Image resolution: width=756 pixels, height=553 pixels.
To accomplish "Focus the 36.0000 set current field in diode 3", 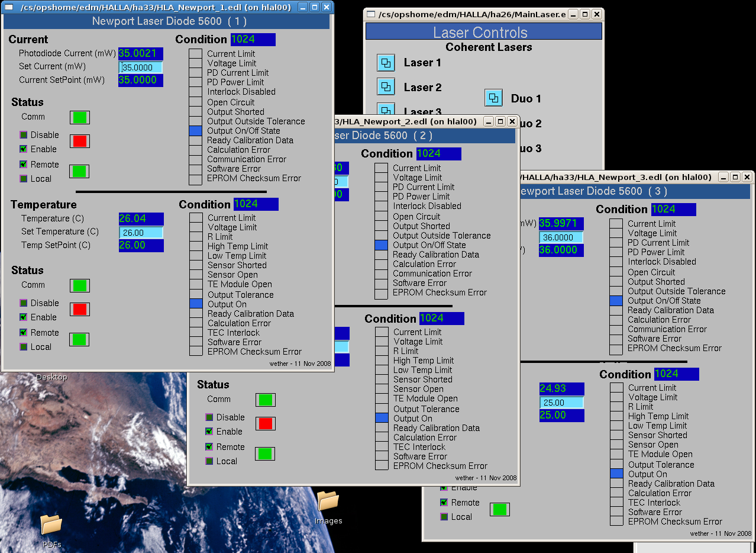I will (x=561, y=237).
